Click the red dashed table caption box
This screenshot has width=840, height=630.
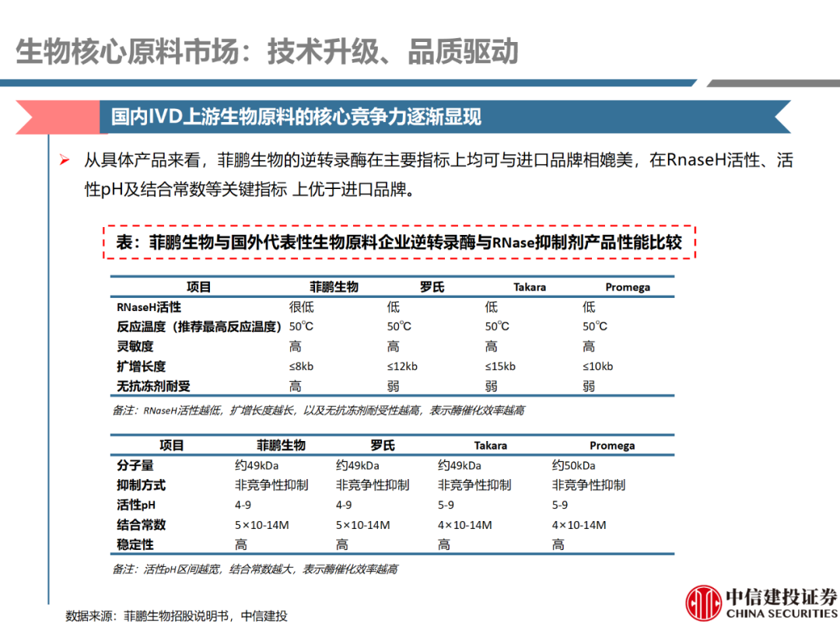coord(399,243)
